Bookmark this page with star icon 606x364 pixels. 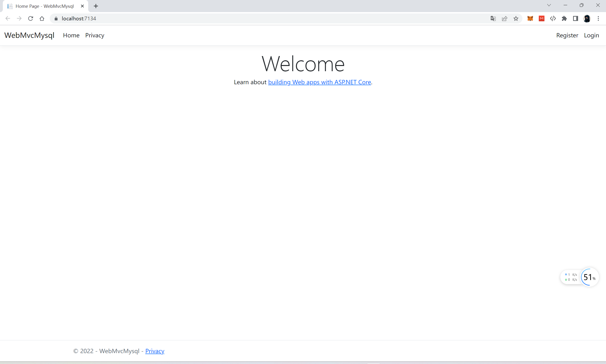tap(516, 18)
